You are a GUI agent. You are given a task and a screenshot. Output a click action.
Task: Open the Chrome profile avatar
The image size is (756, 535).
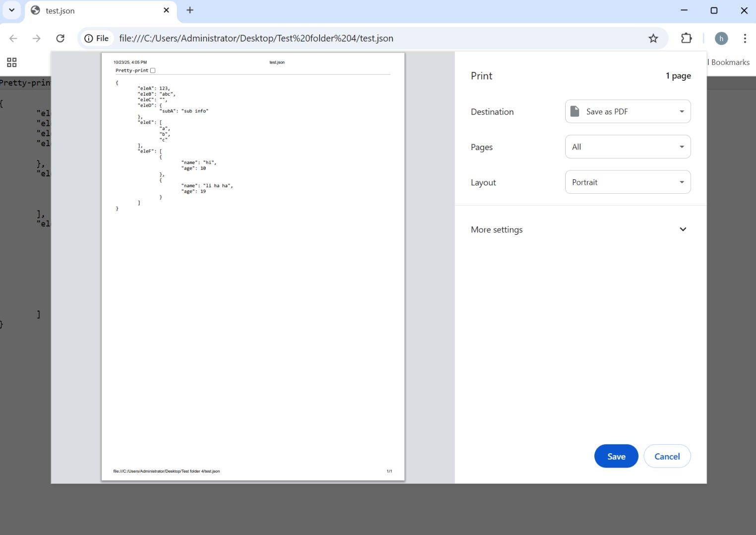click(721, 38)
